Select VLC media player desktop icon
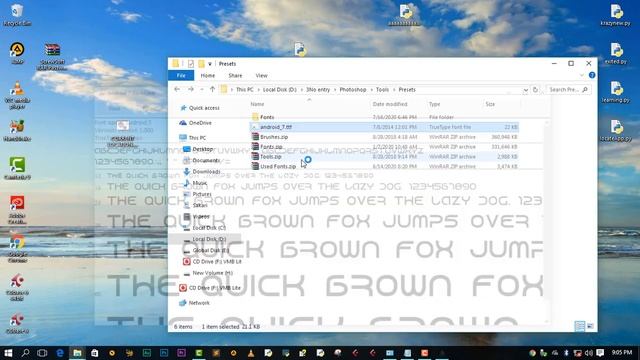The image size is (640, 360). pos(17,95)
